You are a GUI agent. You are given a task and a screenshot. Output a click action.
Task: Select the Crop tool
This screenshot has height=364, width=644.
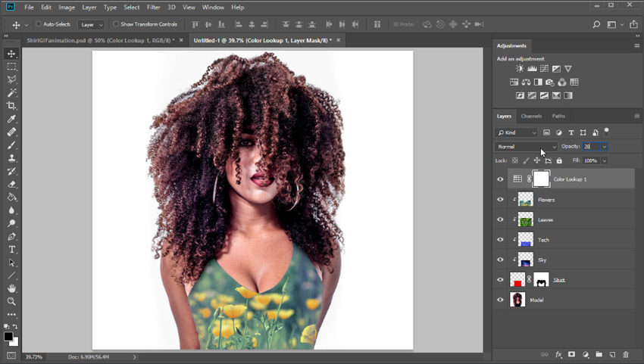(11, 105)
